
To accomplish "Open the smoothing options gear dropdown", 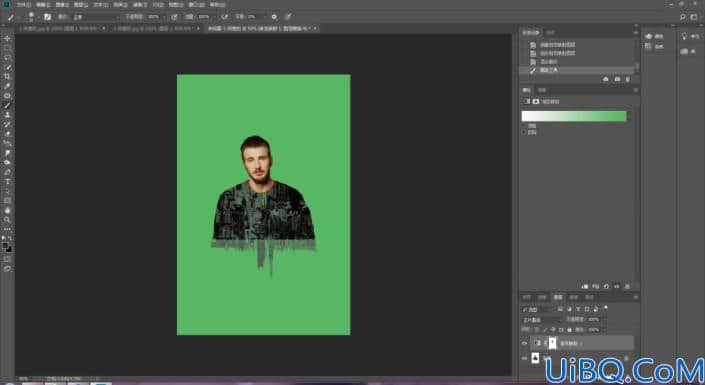I will tap(274, 17).
